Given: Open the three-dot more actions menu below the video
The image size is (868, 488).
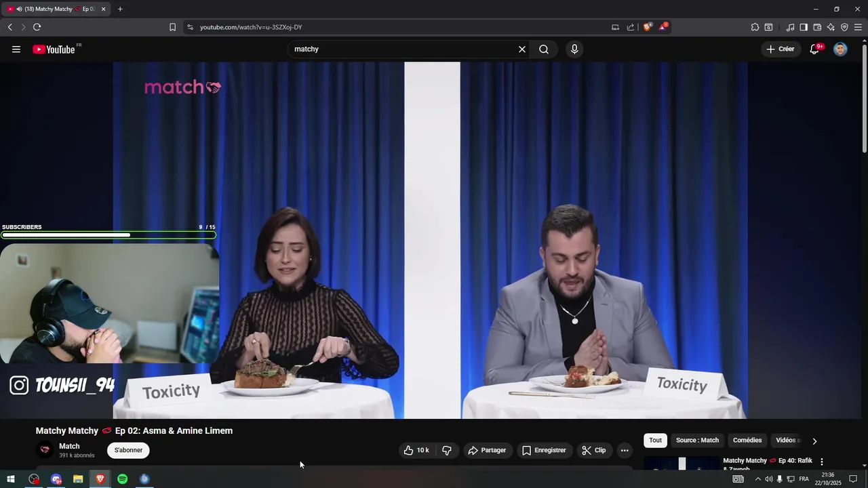Looking at the screenshot, I should coord(625,450).
